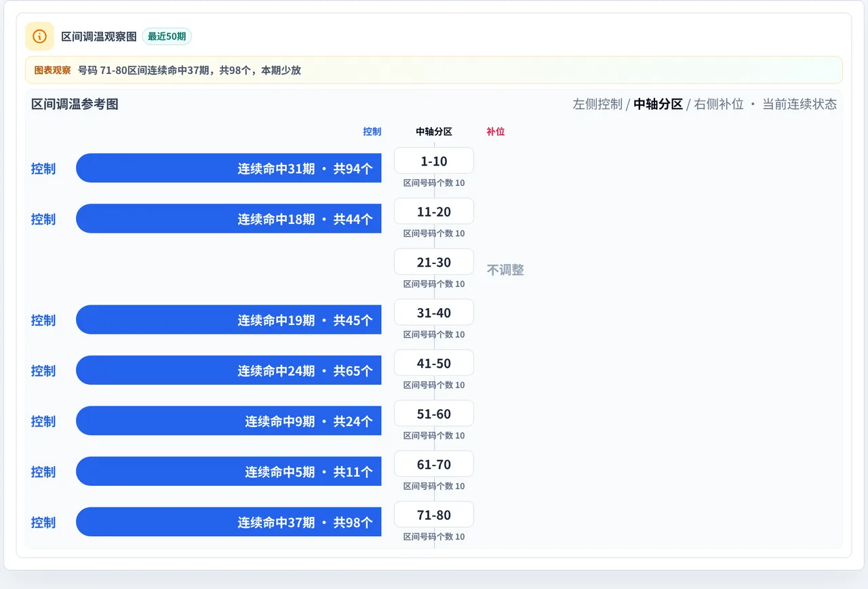This screenshot has width=868, height=589.
Task: Click the 当前连续状态 legend text
Action: pos(800,104)
